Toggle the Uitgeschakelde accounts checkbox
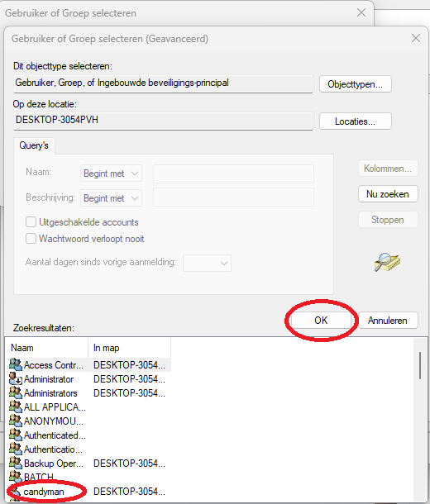This screenshot has height=504, width=430. point(31,221)
